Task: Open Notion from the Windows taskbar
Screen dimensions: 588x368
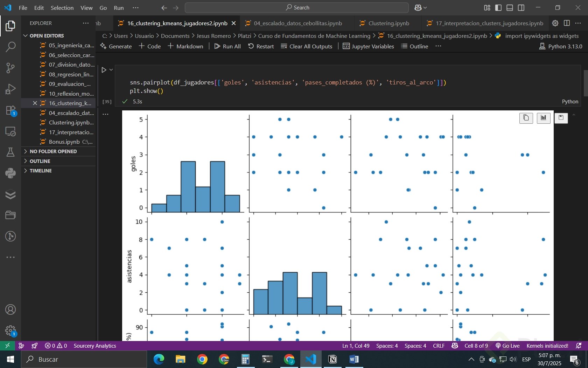Action: (332, 359)
